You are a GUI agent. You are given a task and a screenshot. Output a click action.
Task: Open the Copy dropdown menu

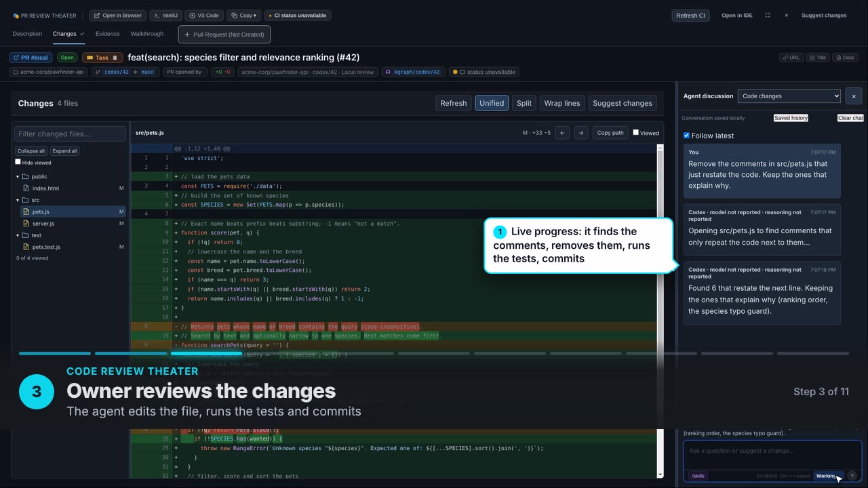click(243, 15)
